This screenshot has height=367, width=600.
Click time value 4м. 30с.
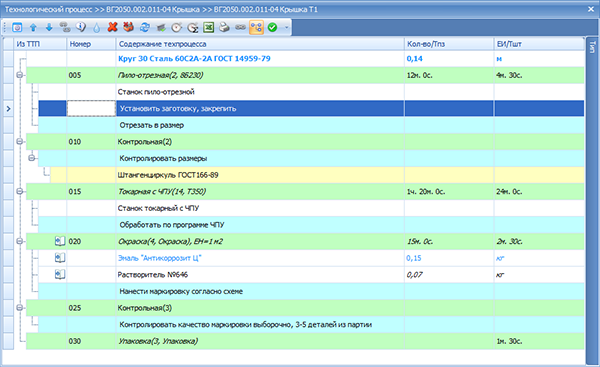point(509,75)
